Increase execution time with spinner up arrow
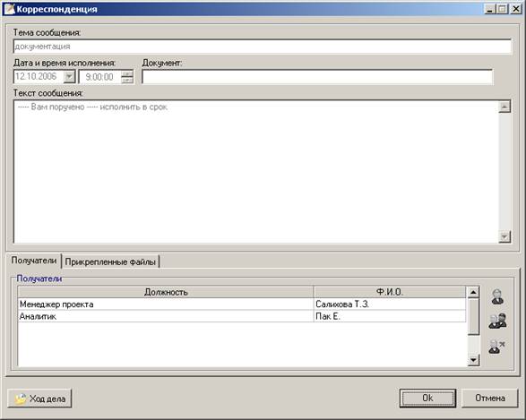 [x=127, y=73]
